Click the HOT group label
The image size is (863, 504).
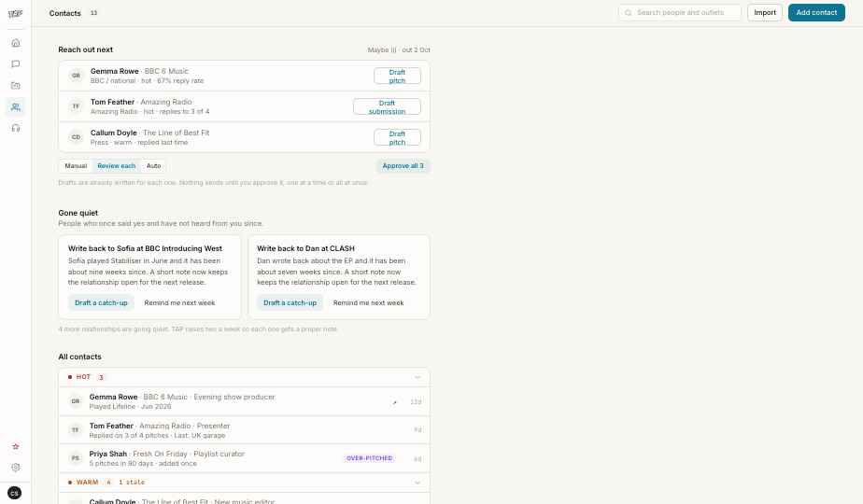pos(82,377)
